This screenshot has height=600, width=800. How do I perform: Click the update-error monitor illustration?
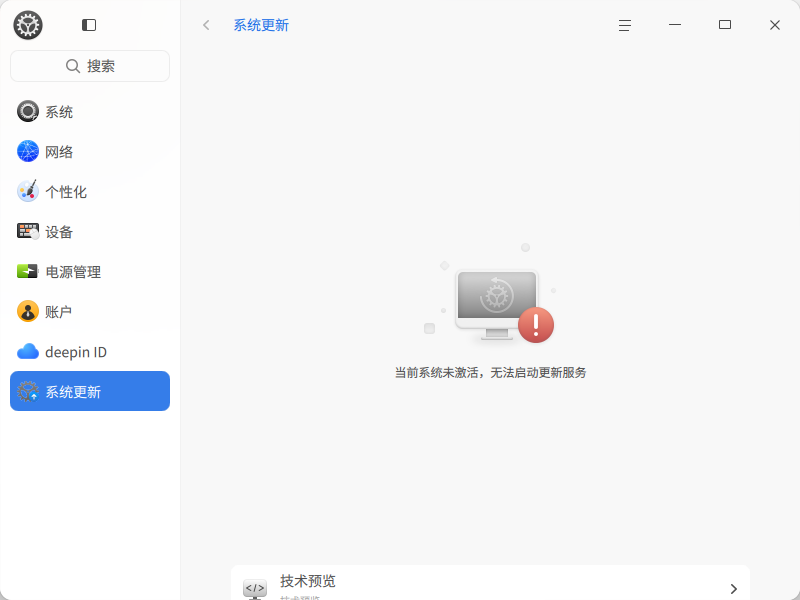490,295
